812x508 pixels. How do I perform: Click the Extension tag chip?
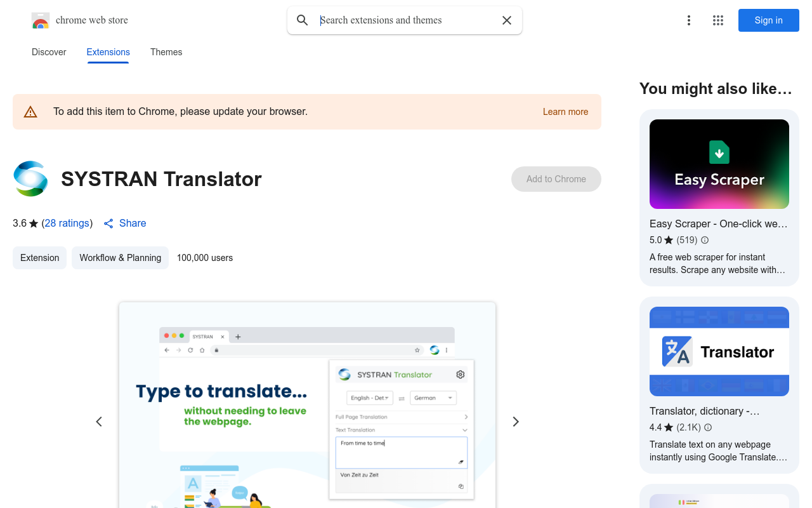click(39, 258)
